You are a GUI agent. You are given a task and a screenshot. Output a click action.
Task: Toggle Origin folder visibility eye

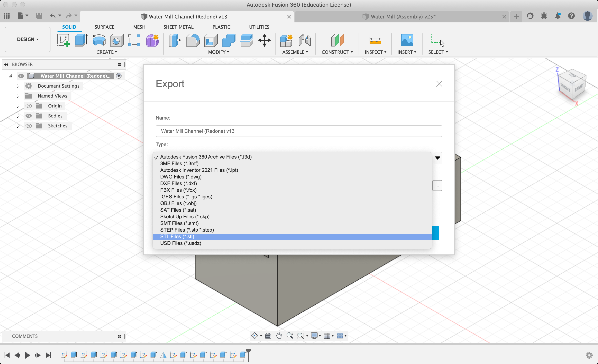pos(29,106)
